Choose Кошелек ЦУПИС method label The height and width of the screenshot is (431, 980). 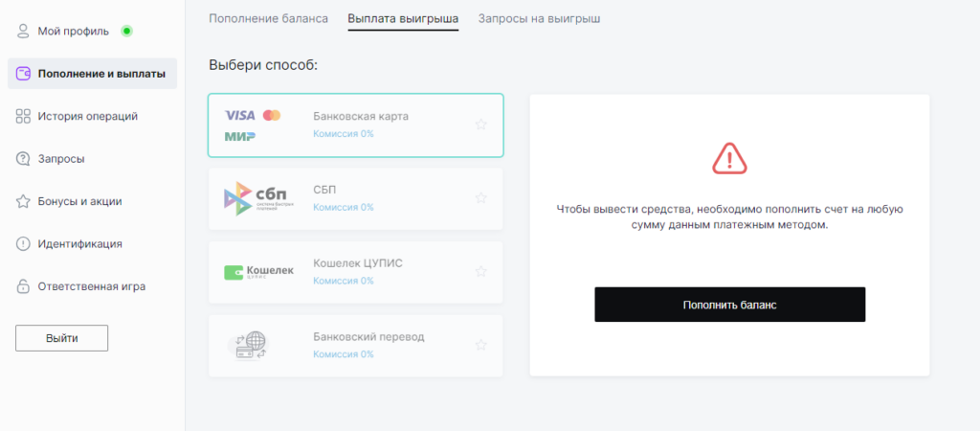(358, 263)
